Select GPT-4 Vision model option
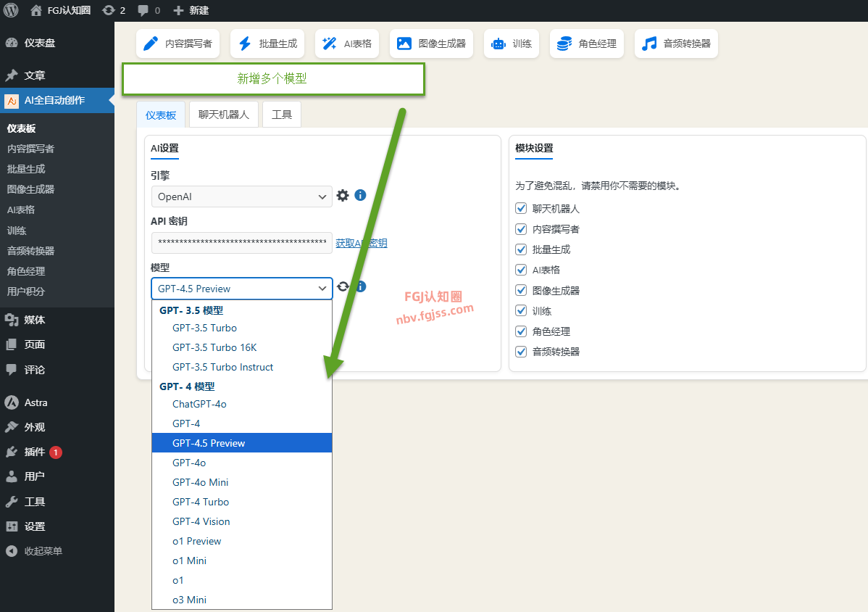 click(x=242, y=522)
